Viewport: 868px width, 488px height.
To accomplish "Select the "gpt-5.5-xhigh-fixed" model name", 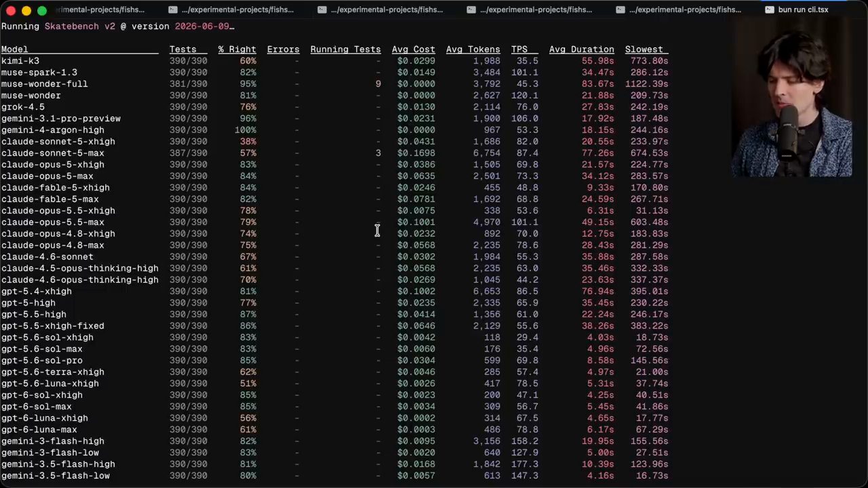I will pyautogui.click(x=53, y=326).
